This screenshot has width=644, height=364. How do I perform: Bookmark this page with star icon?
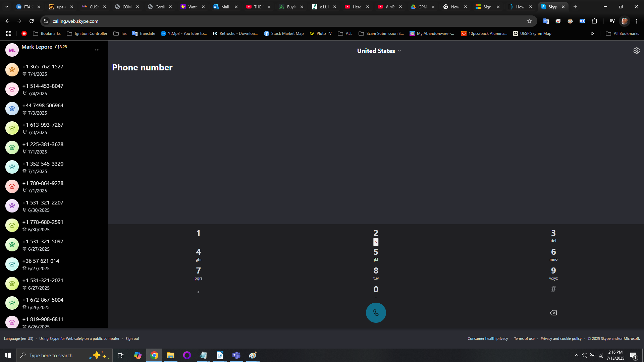point(529,21)
